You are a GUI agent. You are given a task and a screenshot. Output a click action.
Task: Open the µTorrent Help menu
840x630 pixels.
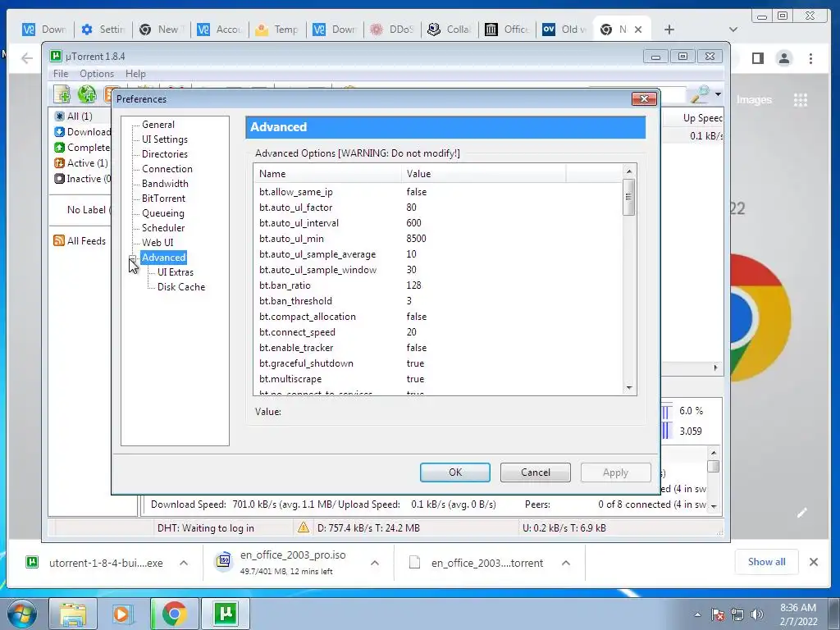(x=135, y=73)
